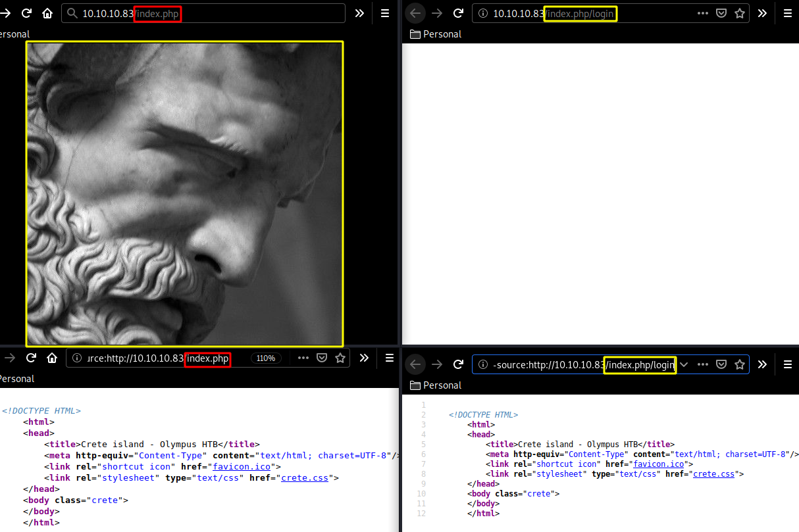Screen dimensions: 799x532
Task: Click title text on numbered source line 5
Action: tap(580, 444)
